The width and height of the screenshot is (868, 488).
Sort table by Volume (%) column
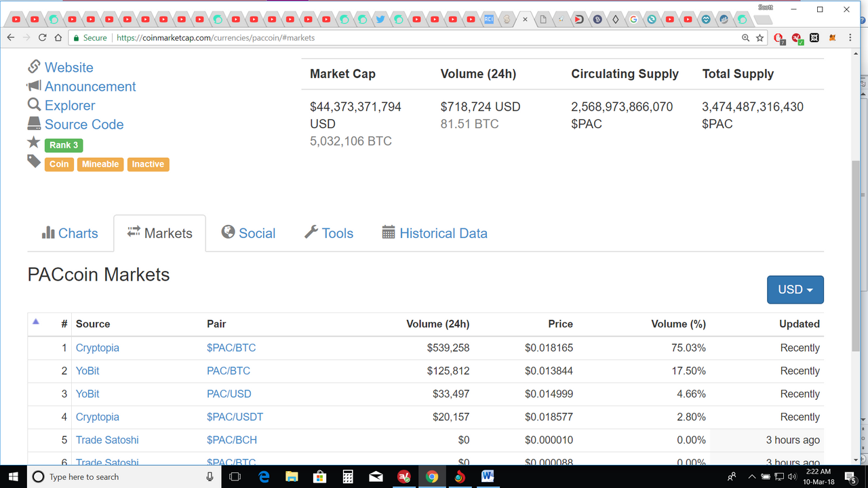coord(678,324)
